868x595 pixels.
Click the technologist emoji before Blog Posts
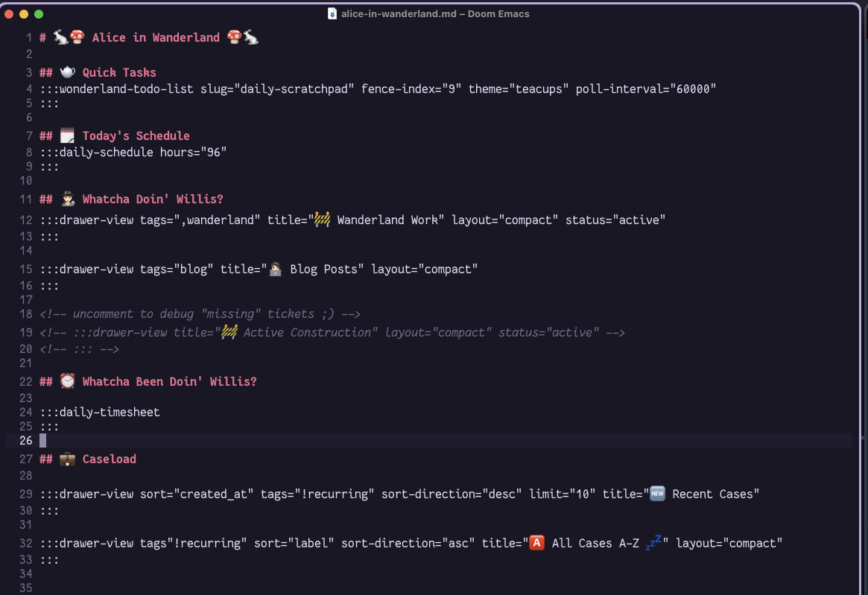tap(276, 269)
